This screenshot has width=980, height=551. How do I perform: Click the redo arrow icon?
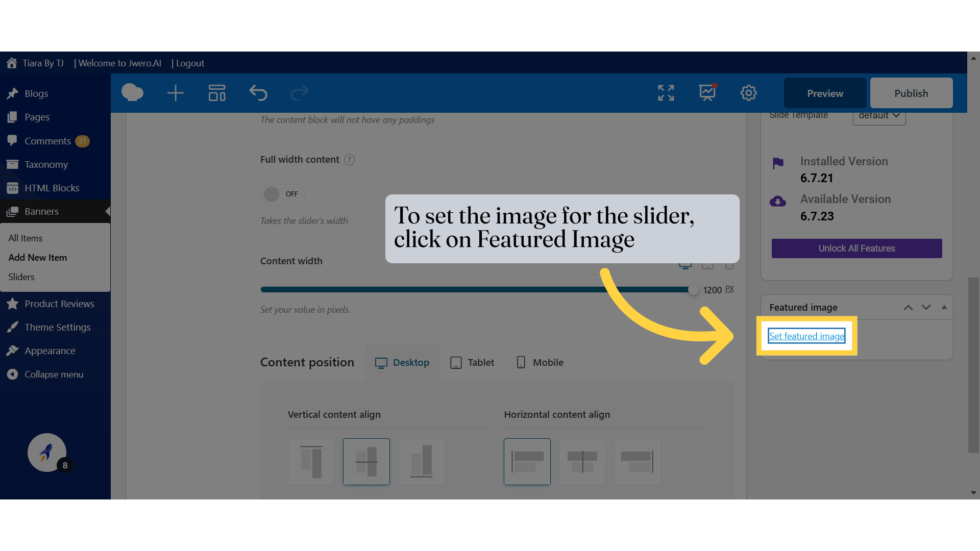pos(300,93)
